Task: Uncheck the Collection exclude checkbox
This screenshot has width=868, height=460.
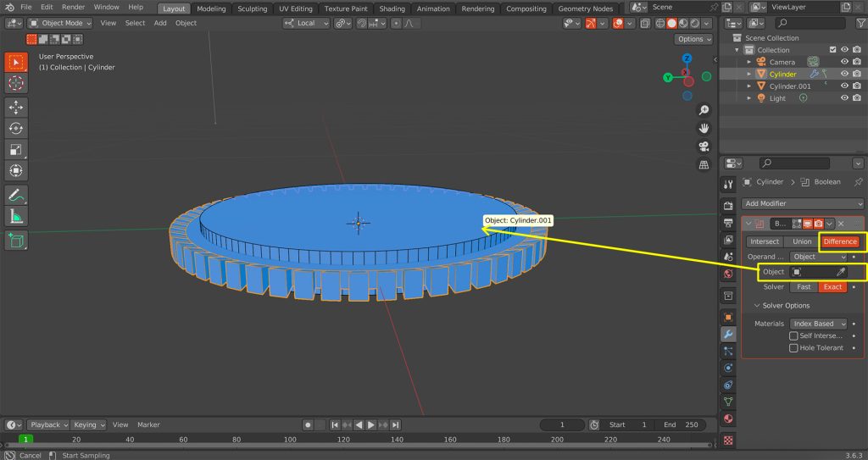Action: click(x=832, y=50)
